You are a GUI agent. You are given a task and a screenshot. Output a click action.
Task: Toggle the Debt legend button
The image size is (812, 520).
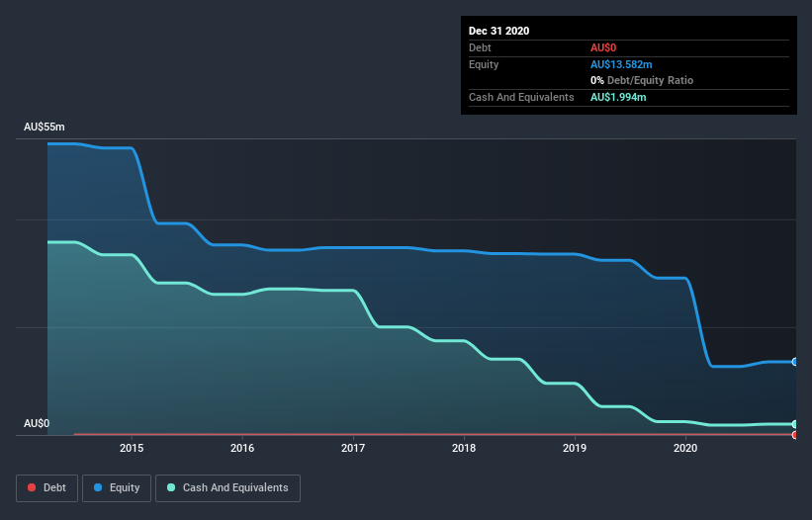pos(46,488)
